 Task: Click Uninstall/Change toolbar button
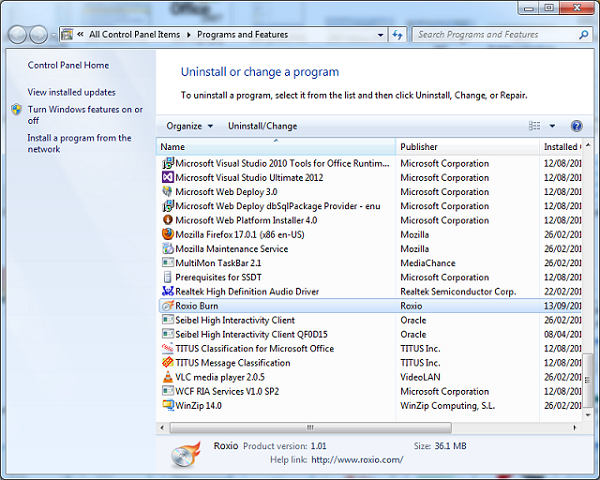(262, 126)
